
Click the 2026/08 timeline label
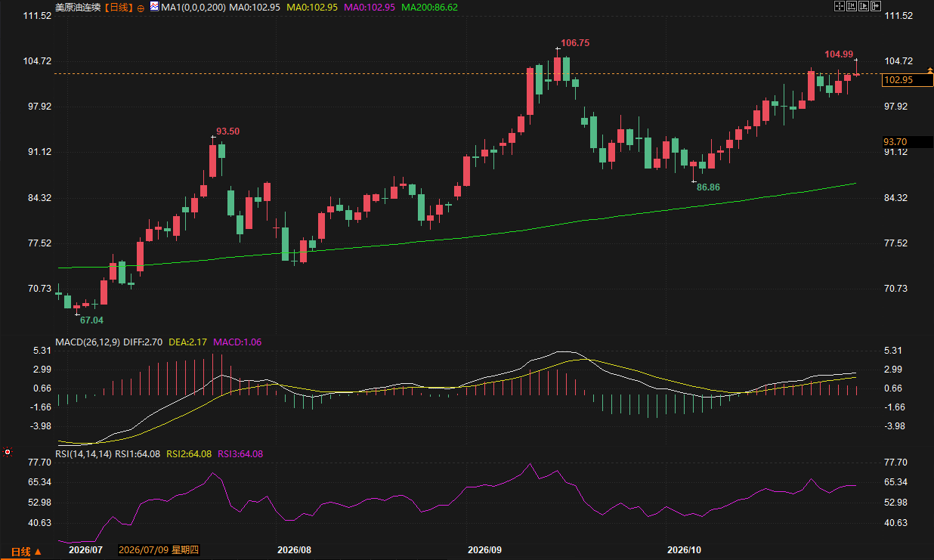[294, 549]
